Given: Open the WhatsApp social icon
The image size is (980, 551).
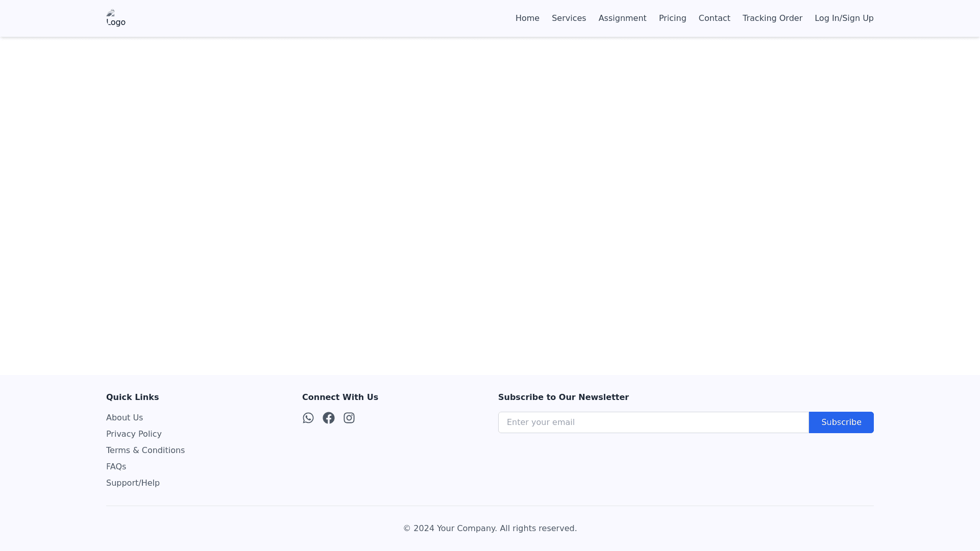Looking at the screenshot, I should [x=308, y=418].
